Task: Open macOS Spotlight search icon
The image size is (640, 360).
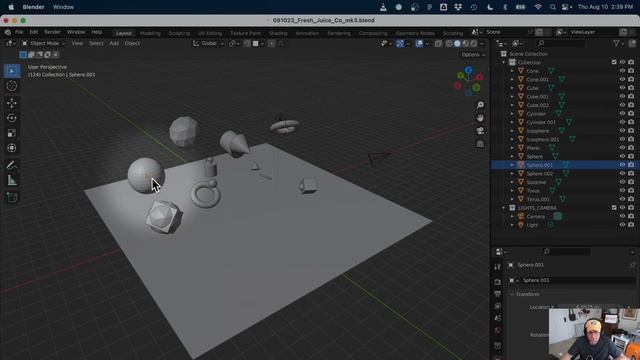Action: tap(552, 7)
